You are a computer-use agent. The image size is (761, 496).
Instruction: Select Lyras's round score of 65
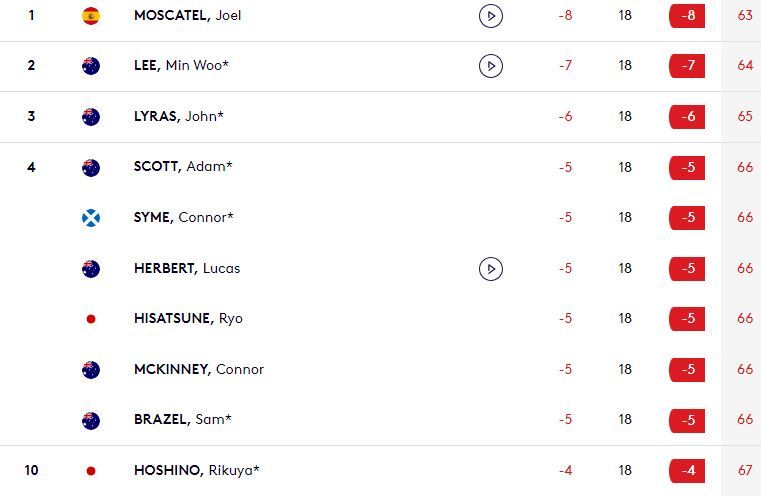coord(744,117)
